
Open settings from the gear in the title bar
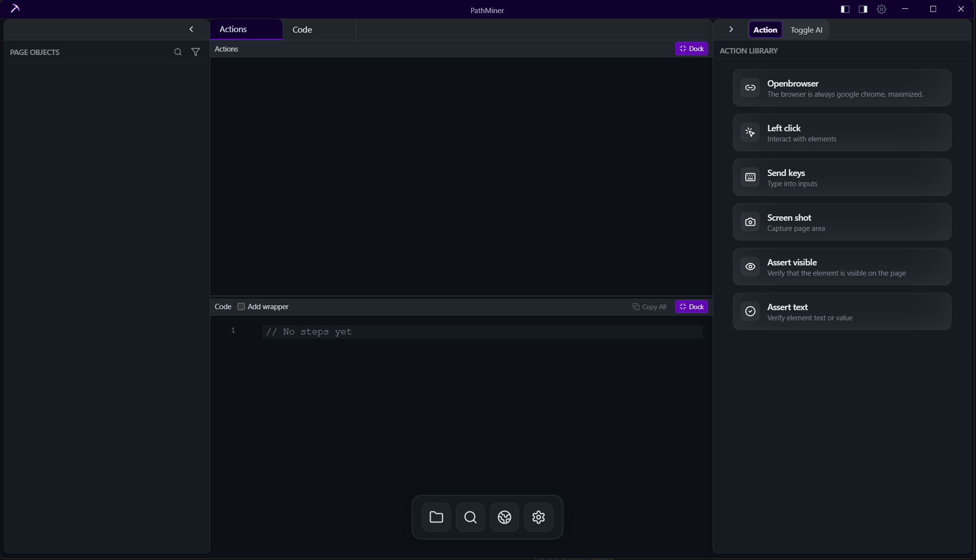(x=882, y=9)
